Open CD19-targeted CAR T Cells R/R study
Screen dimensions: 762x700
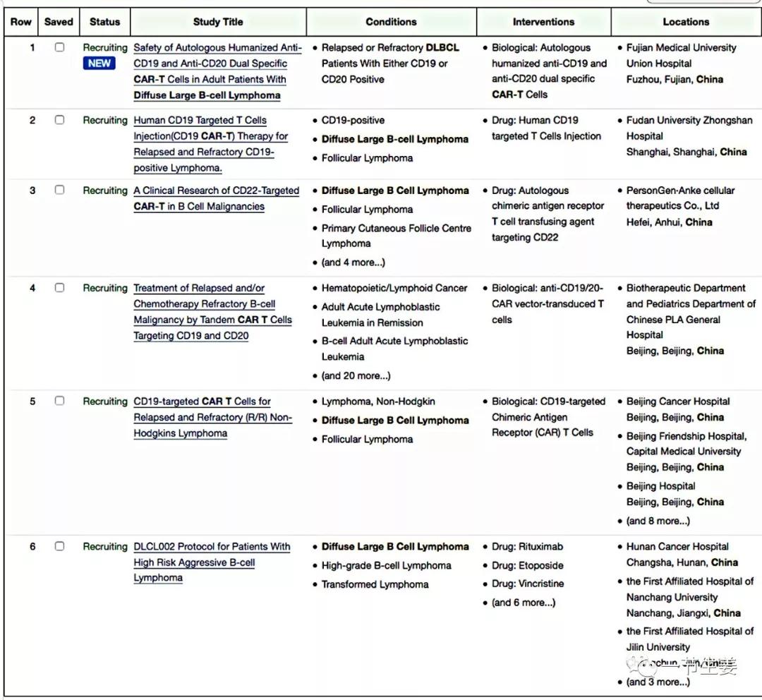[x=212, y=417]
